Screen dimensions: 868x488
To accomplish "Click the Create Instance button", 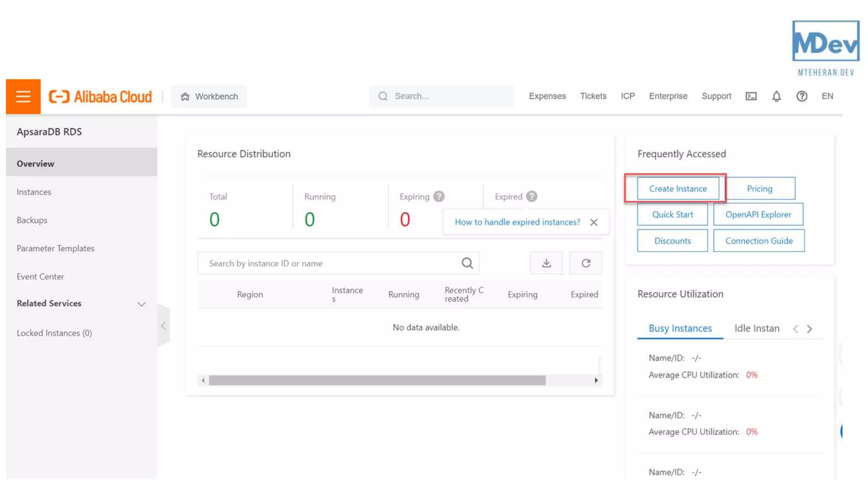I will (x=678, y=189).
